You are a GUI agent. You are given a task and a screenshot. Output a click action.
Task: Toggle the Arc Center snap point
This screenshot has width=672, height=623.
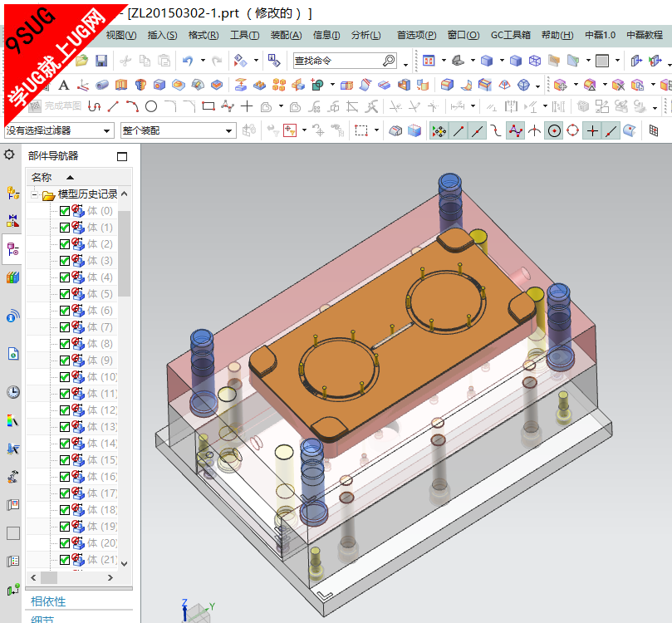pos(554,130)
